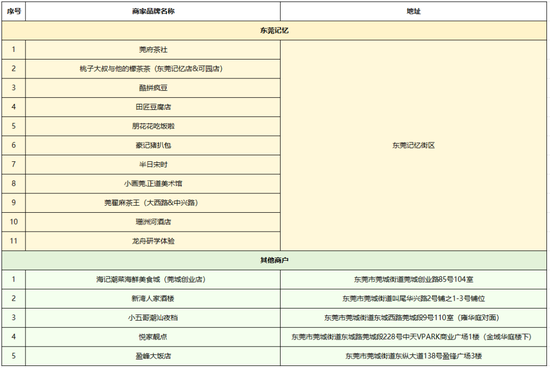This screenshot has width=550, height=368.
Task: Click number 5 beside 盈峰大饭店
Action: tap(14, 356)
